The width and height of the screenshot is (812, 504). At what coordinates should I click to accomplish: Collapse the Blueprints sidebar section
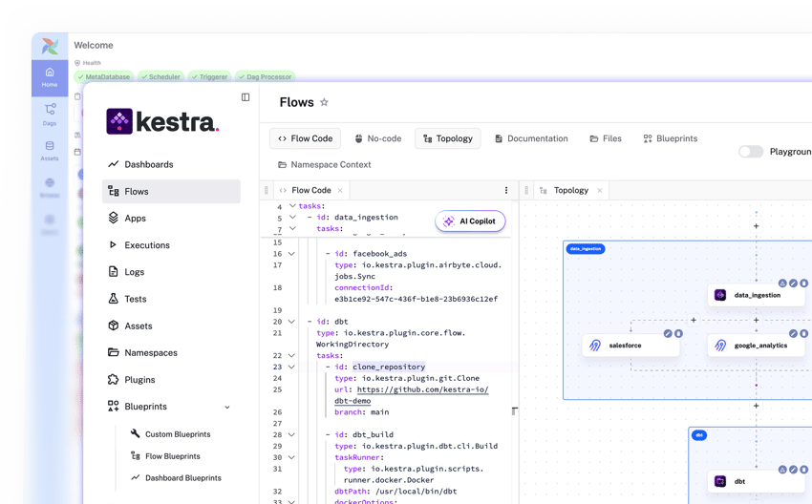coord(227,407)
